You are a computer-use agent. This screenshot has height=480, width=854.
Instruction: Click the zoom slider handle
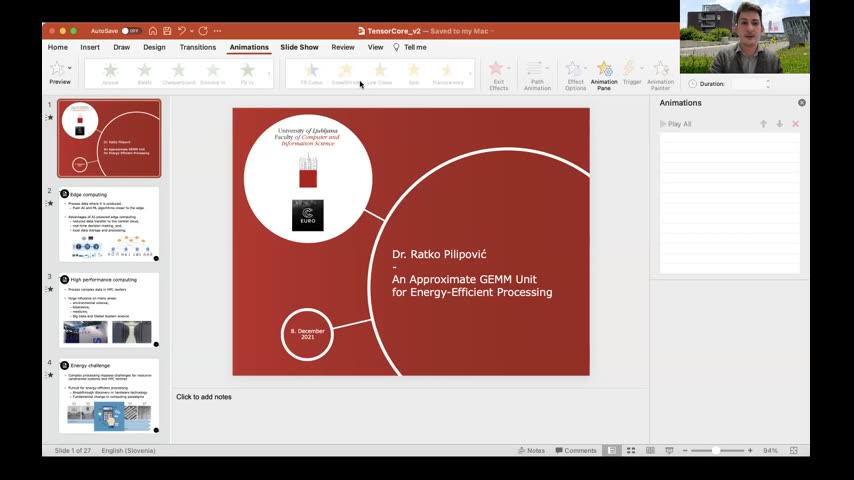point(716,451)
